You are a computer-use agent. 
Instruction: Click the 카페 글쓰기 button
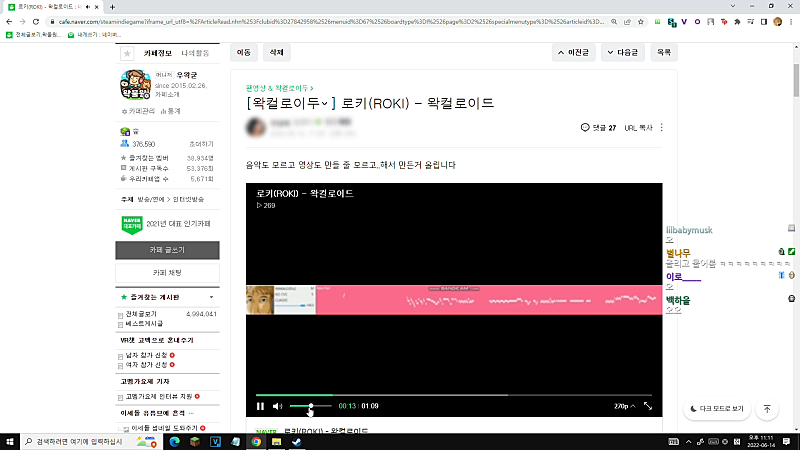click(x=167, y=250)
